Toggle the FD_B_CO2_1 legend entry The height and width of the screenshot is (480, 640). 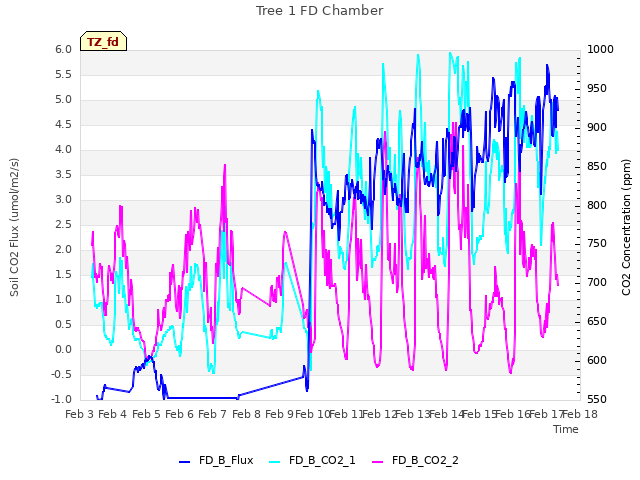312,461
